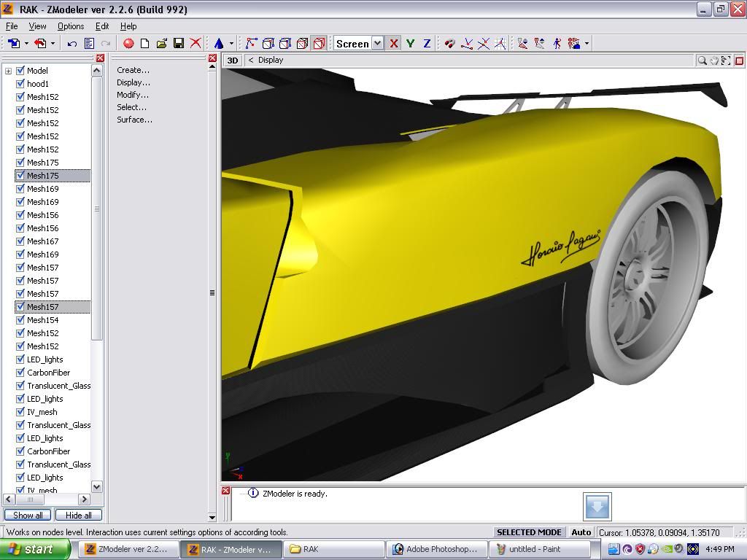Expand the Create... command group

(133, 70)
